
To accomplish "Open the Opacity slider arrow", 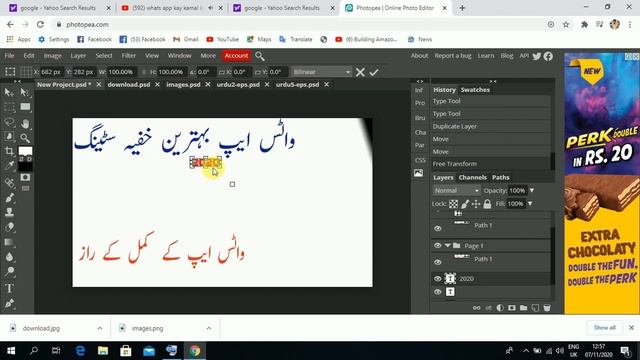I will click(x=532, y=191).
